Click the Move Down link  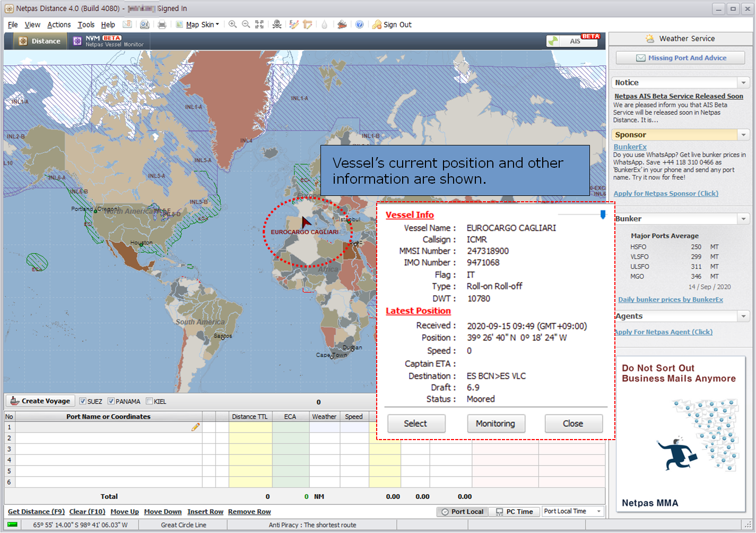click(x=163, y=512)
